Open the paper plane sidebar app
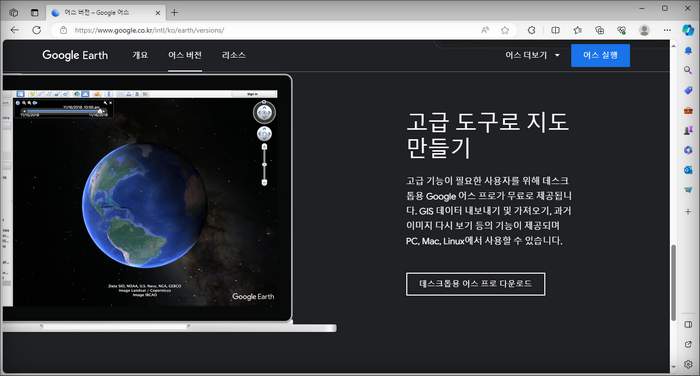The image size is (700, 376). [688, 190]
